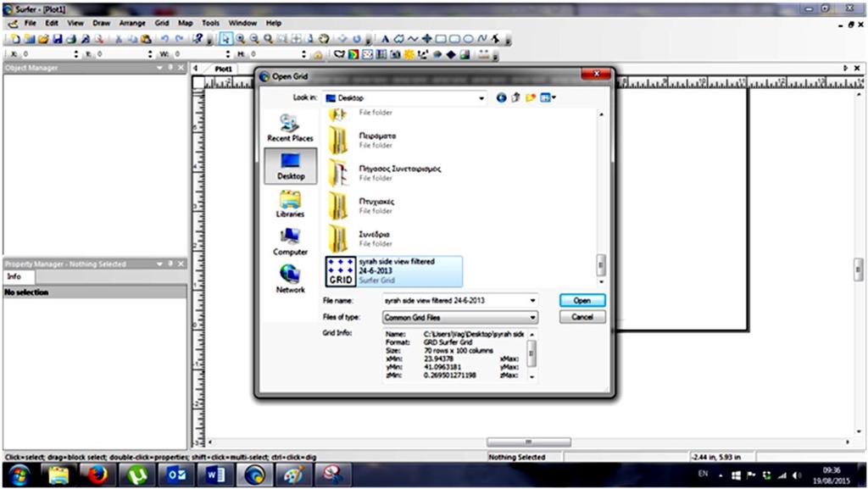Screen dimensions: 868x489
Task: Open the Edit menu
Action: [x=52, y=23]
